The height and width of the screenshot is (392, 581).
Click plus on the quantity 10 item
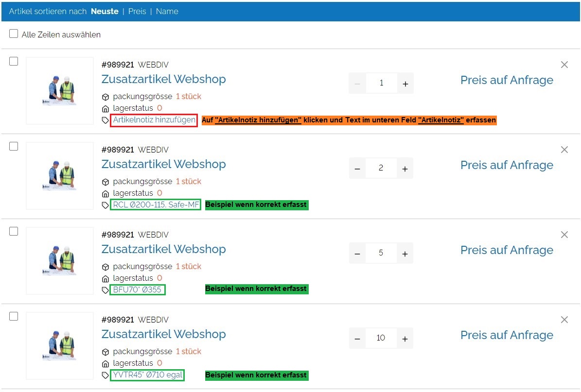[x=405, y=339]
